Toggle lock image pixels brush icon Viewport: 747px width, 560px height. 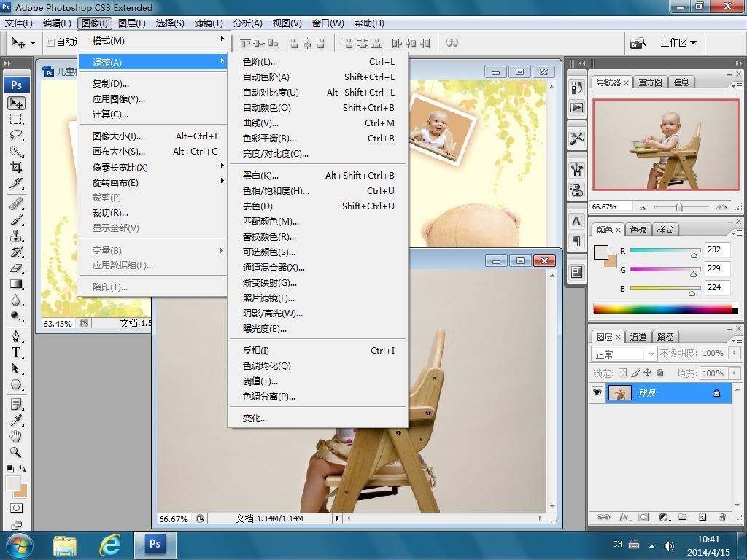pyautogui.click(x=635, y=373)
